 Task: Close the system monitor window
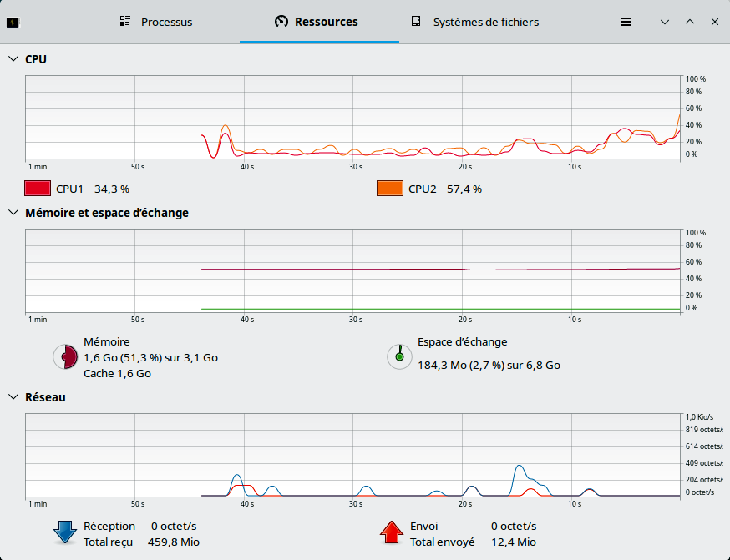click(715, 22)
